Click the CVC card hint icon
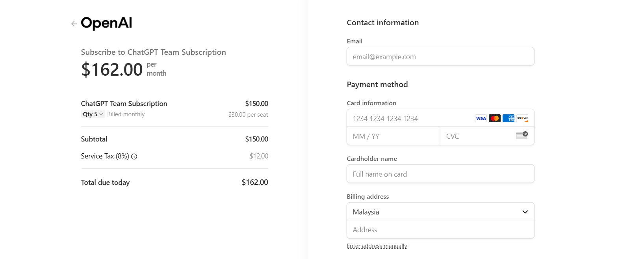The width and height of the screenshot is (644, 259). tap(522, 136)
